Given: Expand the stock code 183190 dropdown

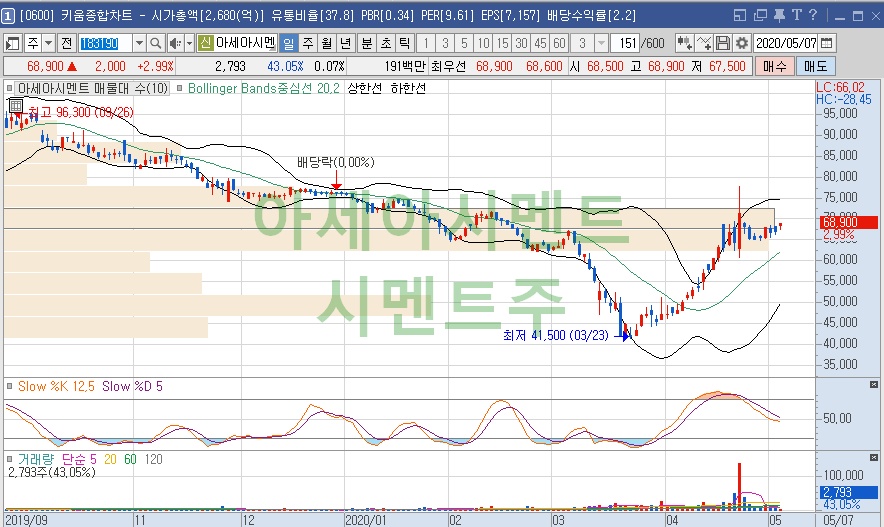Looking at the screenshot, I should [139, 43].
